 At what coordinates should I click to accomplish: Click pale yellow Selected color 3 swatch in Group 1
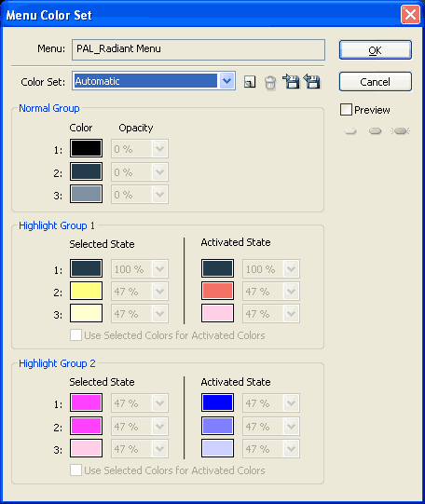tap(86, 313)
